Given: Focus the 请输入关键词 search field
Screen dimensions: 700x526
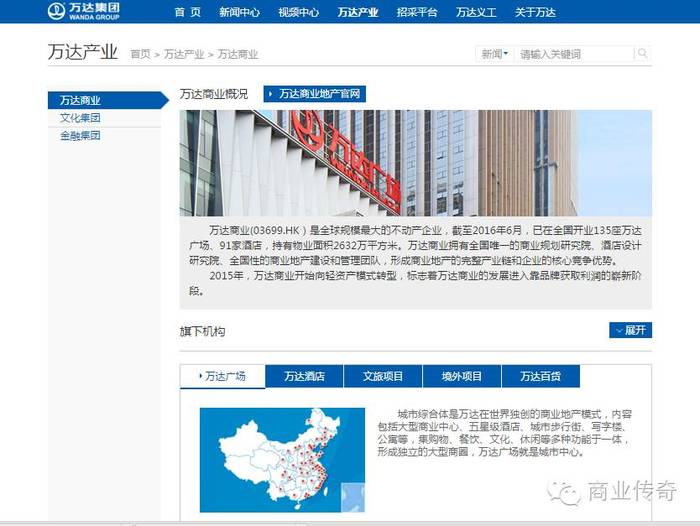Looking at the screenshot, I should click(x=575, y=54).
